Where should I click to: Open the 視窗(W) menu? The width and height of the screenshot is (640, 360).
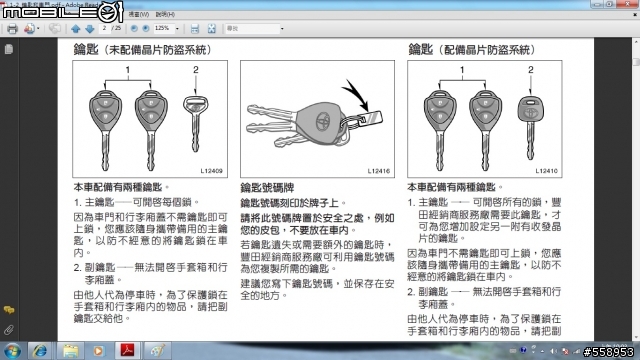click(x=139, y=14)
